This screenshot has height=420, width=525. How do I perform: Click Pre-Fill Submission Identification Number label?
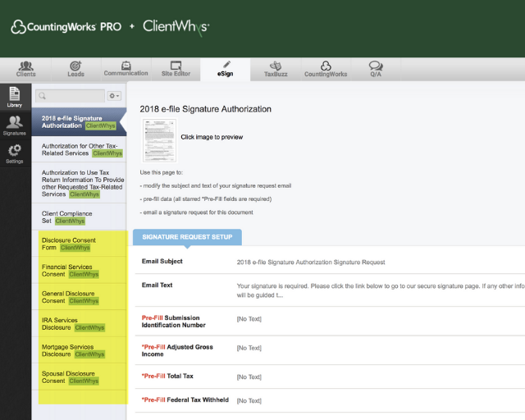(173, 322)
